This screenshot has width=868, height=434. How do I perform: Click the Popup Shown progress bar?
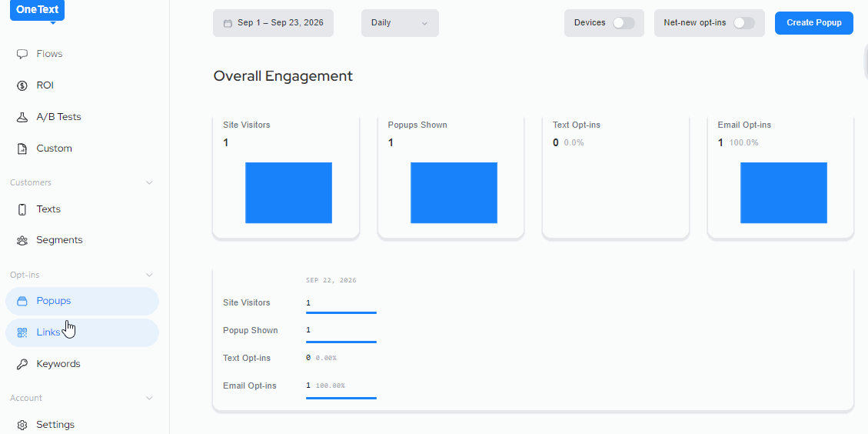point(341,342)
